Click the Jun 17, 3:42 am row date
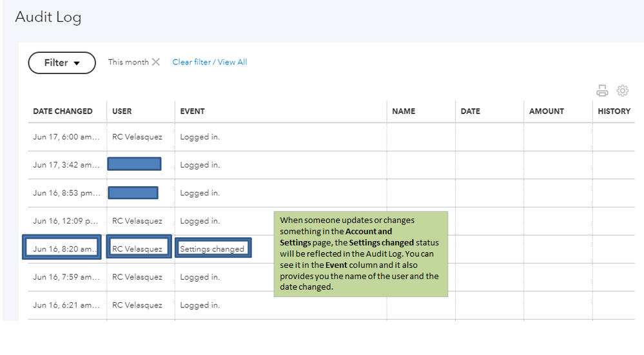Image resolution: width=644 pixels, height=355 pixels. pyautogui.click(x=66, y=165)
